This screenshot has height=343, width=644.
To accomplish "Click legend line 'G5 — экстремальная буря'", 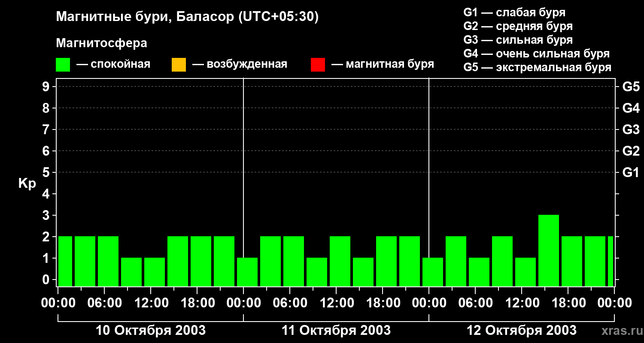I will [x=537, y=67].
